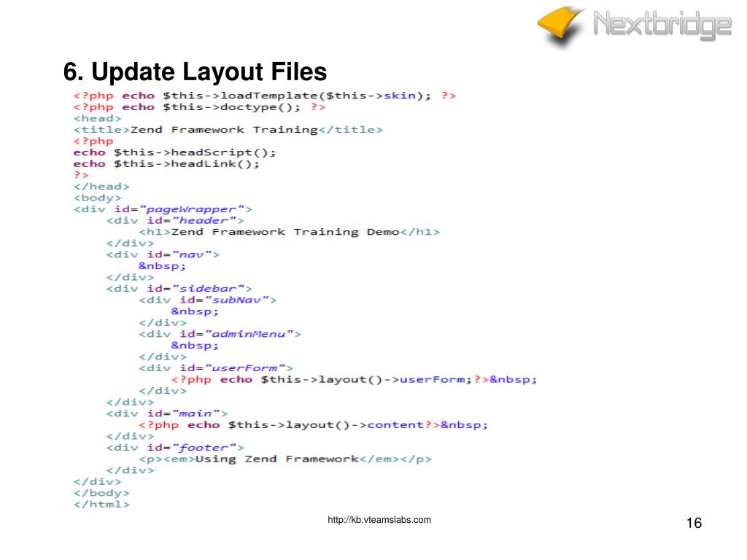The width and height of the screenshot is (747, 560).
Task: Click the div id="adminMenu" line
Action: [x=220, y=334]
